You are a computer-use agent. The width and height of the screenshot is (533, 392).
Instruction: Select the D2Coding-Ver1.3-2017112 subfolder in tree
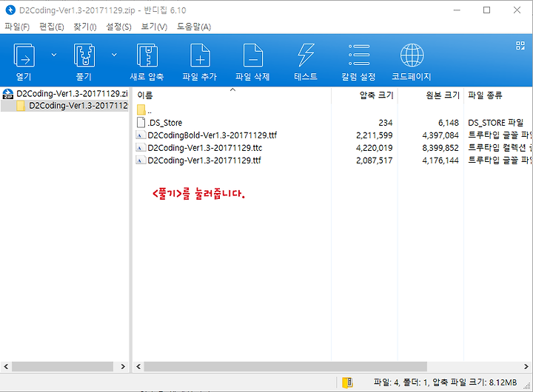(x=78, y=106)
